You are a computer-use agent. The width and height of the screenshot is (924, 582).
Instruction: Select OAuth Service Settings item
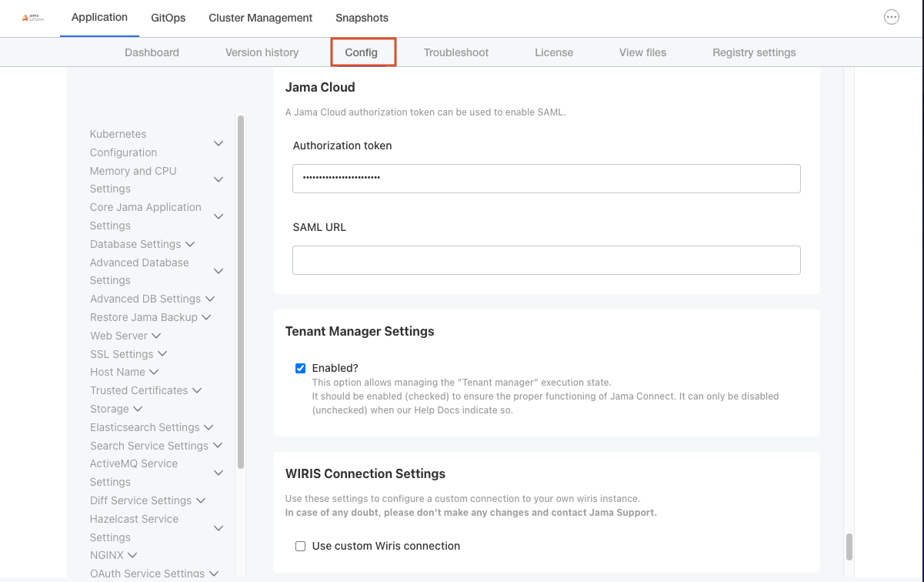(x=147, y=574)
